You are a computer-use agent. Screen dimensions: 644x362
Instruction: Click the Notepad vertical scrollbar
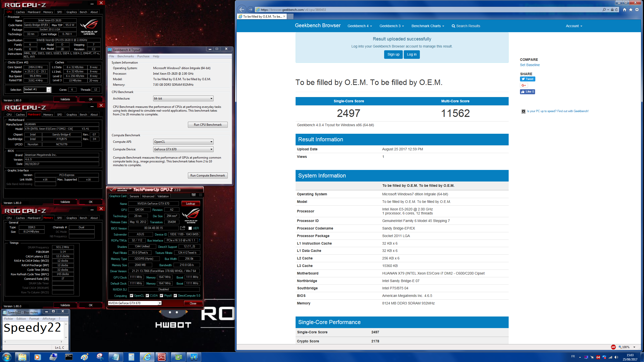point(66,331)
